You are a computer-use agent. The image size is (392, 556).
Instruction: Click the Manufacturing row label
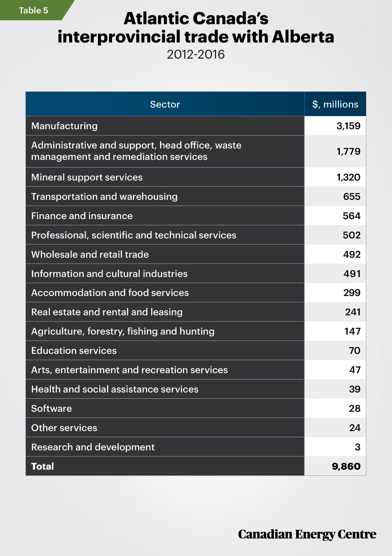coord(64,126)
